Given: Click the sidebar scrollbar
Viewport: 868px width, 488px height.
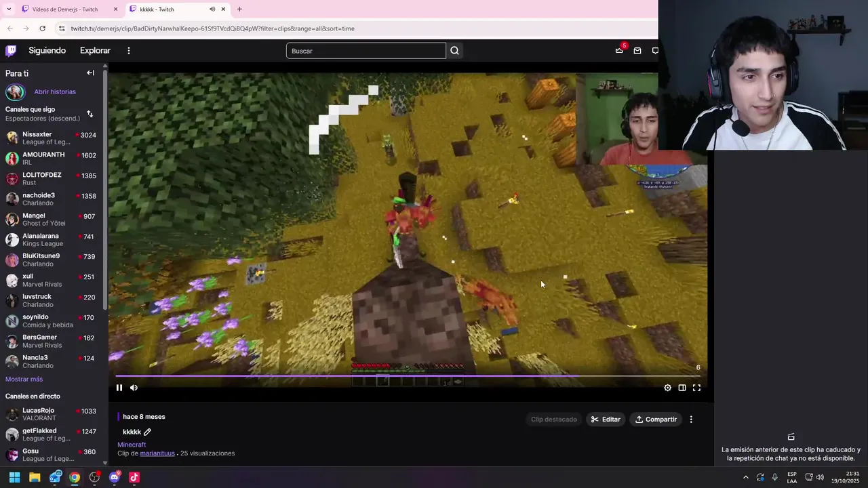Looking at the screenshot, I should (105, 190).
